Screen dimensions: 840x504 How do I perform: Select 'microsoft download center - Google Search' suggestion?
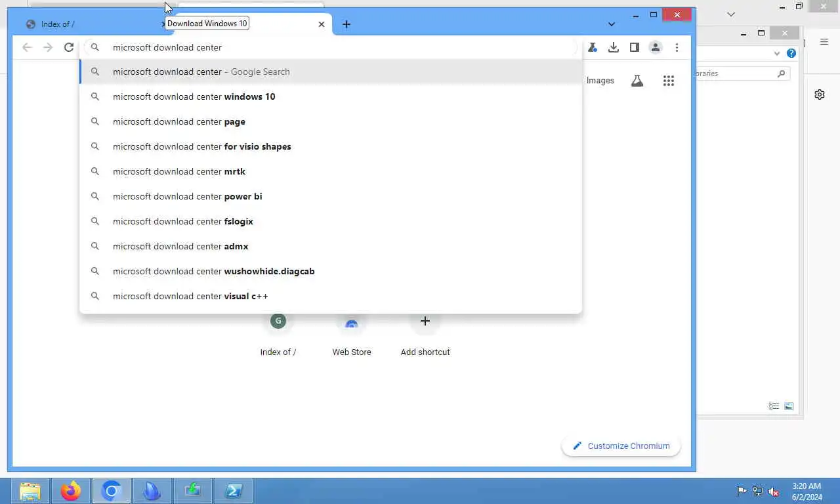tap(331, 72)
